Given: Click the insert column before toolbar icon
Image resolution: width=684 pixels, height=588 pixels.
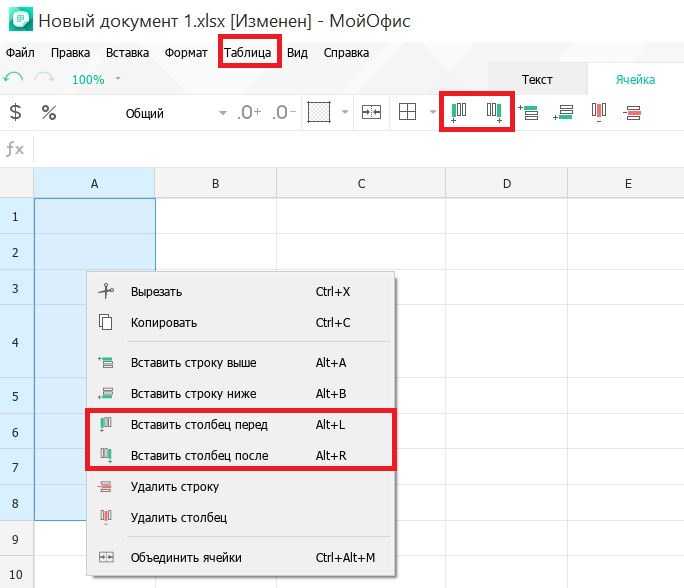Looking at the screenshot, I should (459, 112).
